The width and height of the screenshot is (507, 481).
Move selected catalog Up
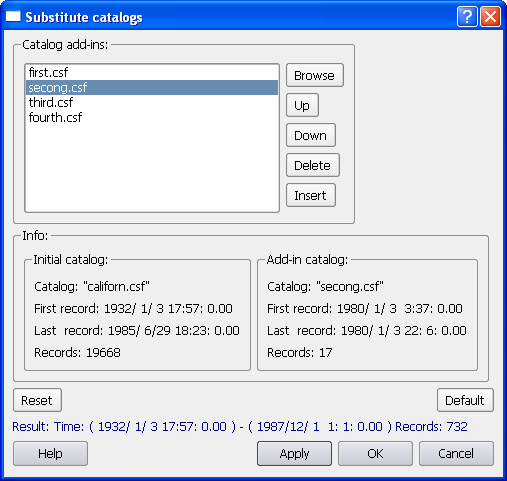[x=302, y=105]
